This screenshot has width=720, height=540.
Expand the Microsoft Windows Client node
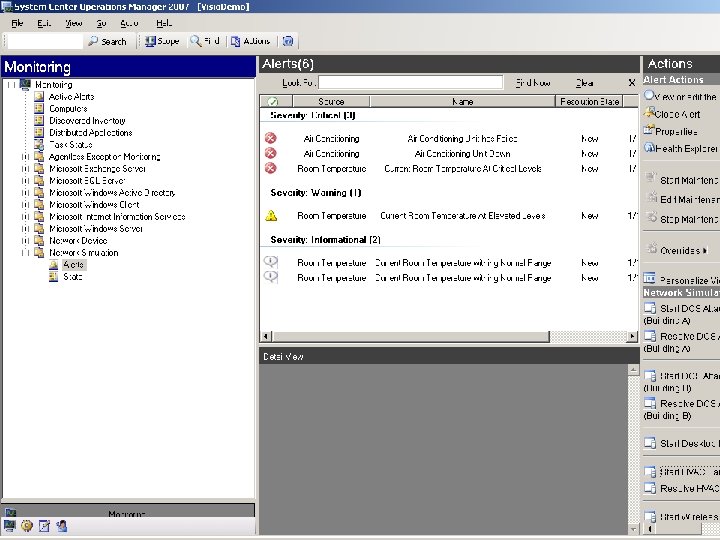pyautogui.click(x=25, y=204)
